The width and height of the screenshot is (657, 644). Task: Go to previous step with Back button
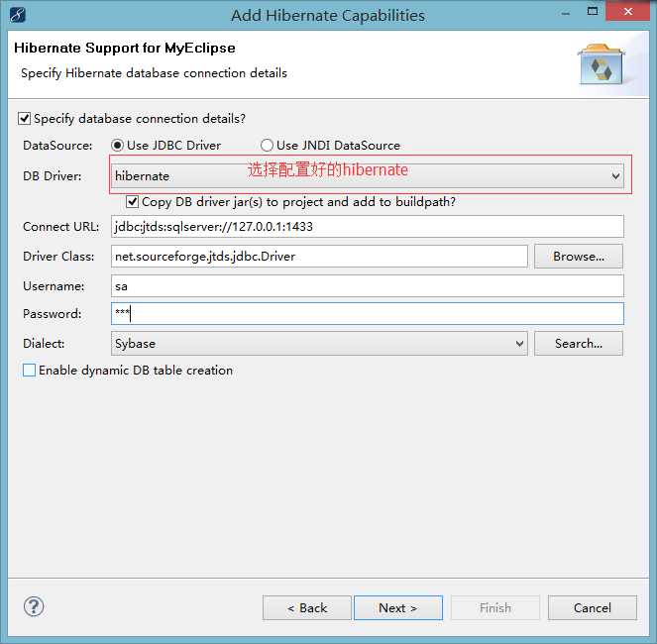point(307,608)
